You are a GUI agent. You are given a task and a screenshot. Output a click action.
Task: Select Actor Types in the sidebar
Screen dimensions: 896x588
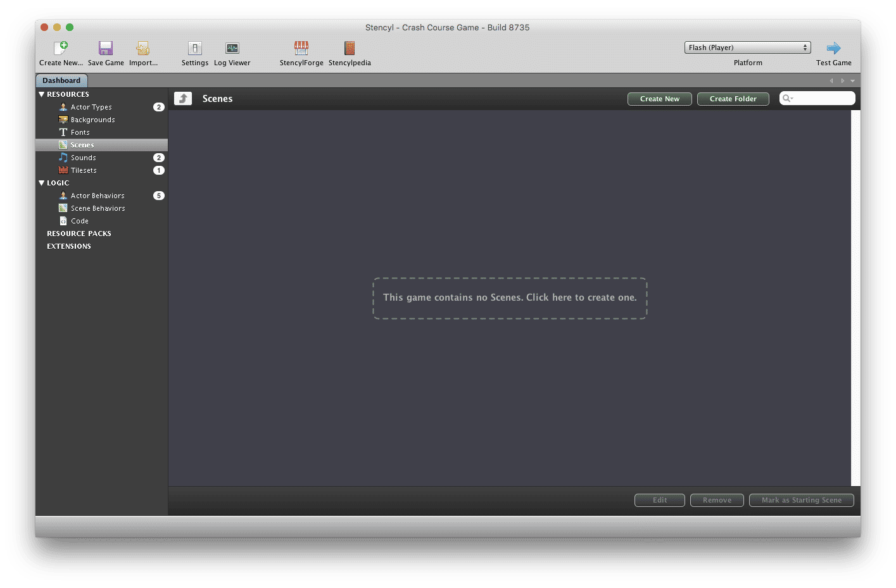tap(101, 107)
